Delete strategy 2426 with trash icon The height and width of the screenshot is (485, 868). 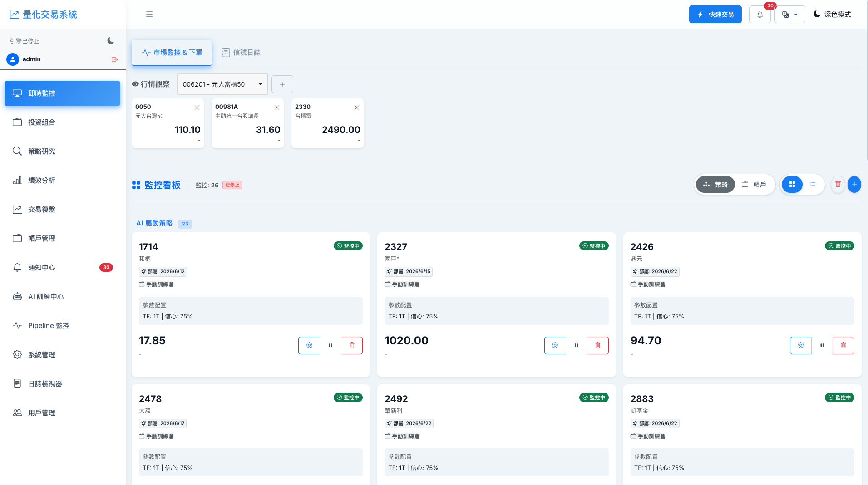coord(843,345)
